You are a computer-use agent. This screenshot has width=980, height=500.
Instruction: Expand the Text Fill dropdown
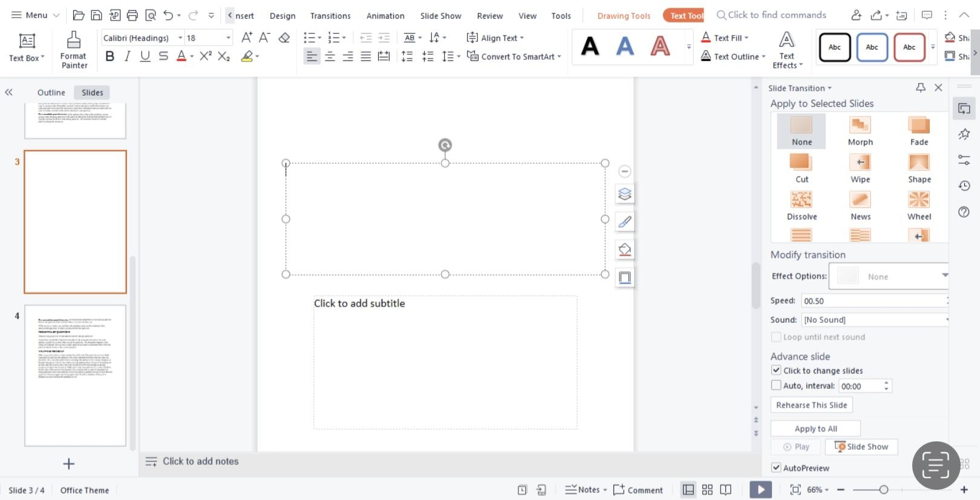pos(747,37)
